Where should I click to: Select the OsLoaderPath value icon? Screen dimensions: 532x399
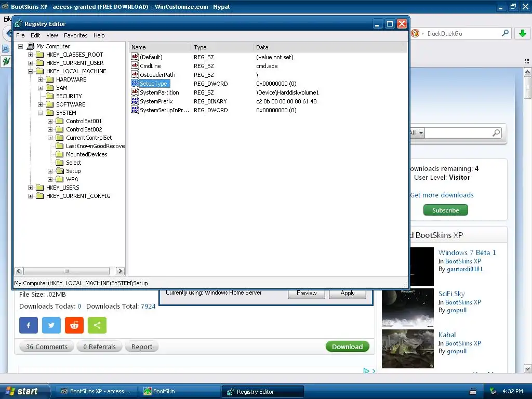point(135,75)
